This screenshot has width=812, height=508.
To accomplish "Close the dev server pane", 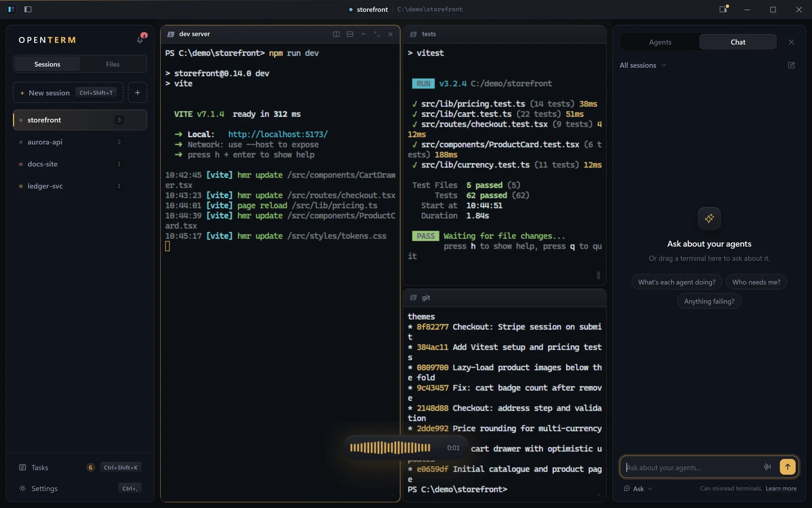I will [x=390, y=34].
